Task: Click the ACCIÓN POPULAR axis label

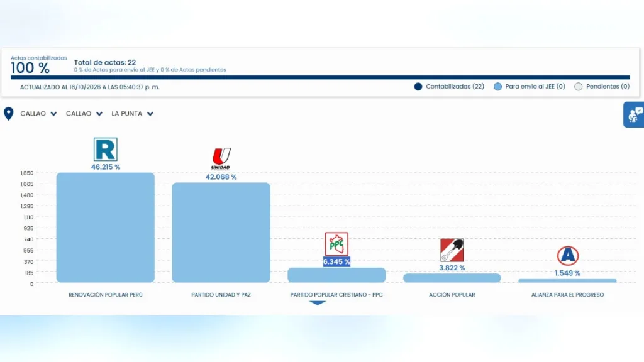Action: [x=452, y=295]
